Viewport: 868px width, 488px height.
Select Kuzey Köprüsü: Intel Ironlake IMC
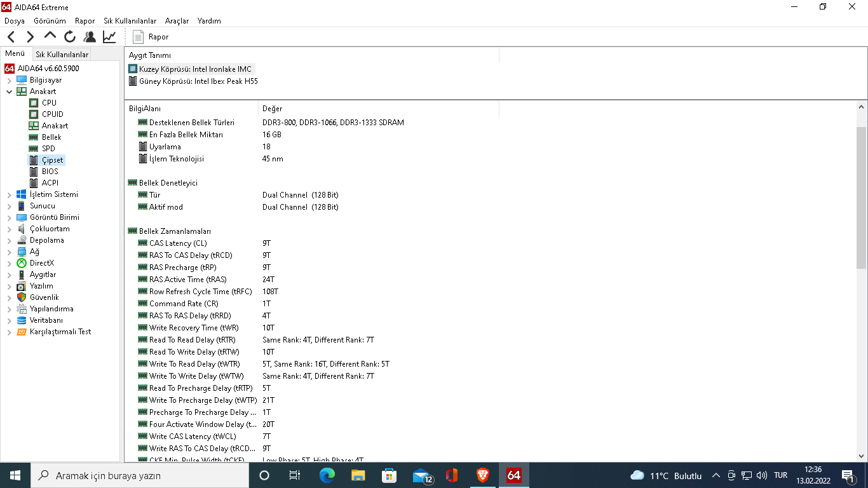pyautogui.click(x=190, y=69)
